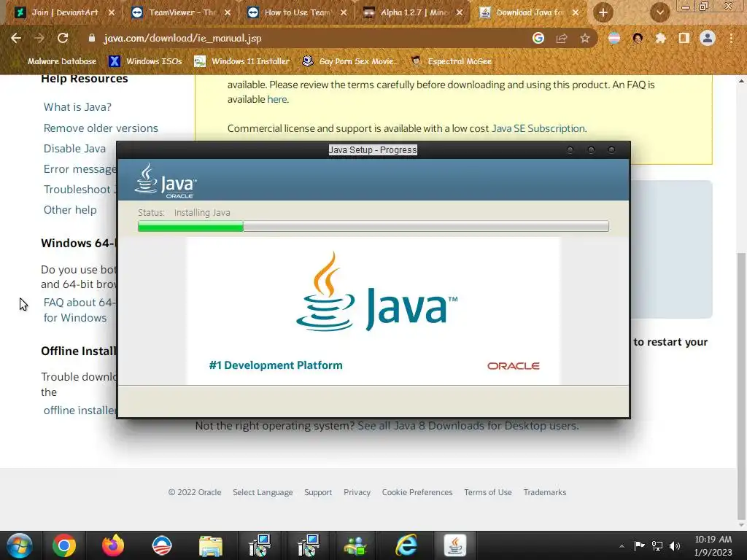Open the network tray icon
Image resolution: width=747 pixels, height=560 pixels.
[x=657, y=545]
